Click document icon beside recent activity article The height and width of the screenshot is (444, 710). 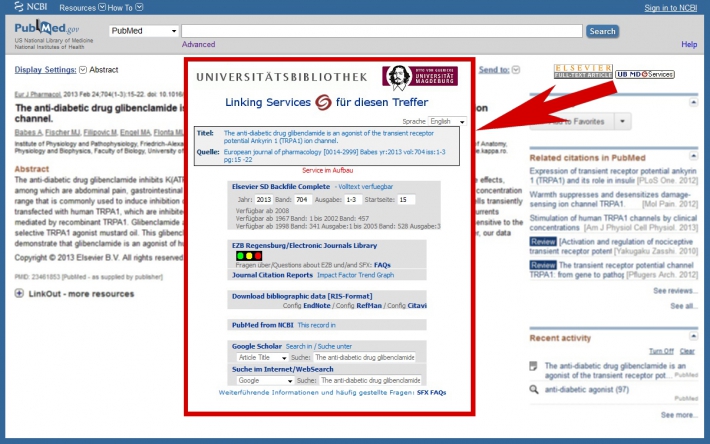point(533,366)
